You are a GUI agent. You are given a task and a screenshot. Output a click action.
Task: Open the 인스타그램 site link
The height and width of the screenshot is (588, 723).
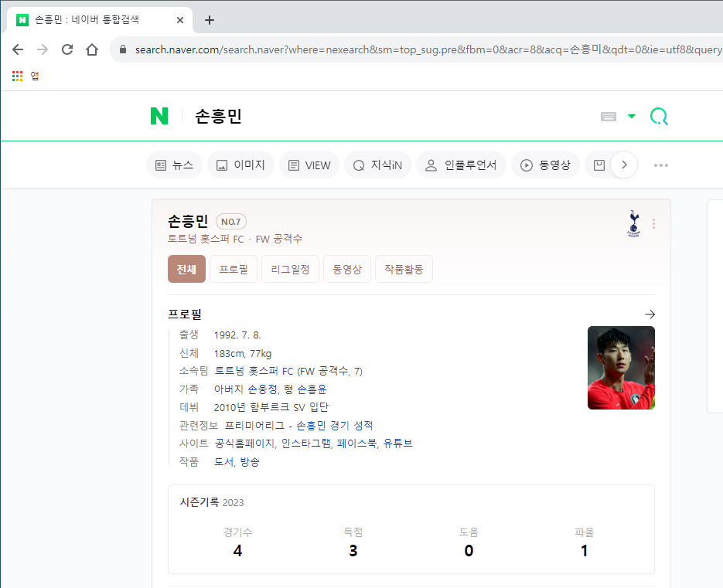point(306,444)
